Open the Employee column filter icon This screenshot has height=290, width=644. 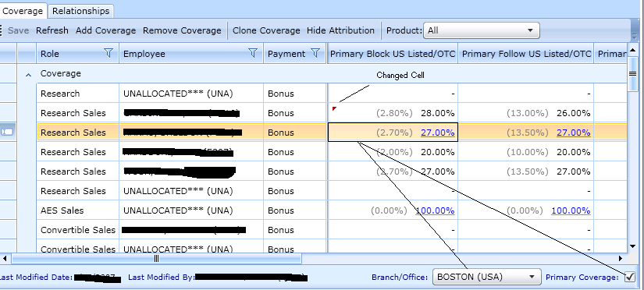(x=253, y=53)
